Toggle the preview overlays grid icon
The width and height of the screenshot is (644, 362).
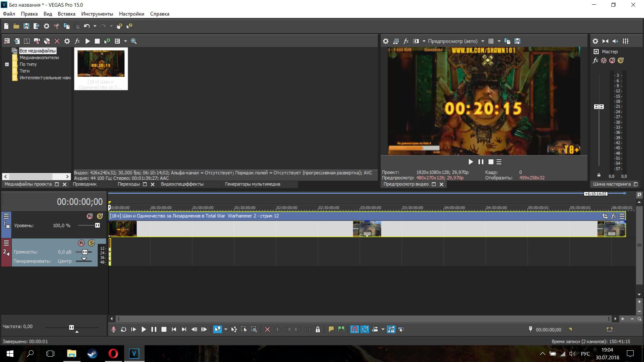point(491,41)
